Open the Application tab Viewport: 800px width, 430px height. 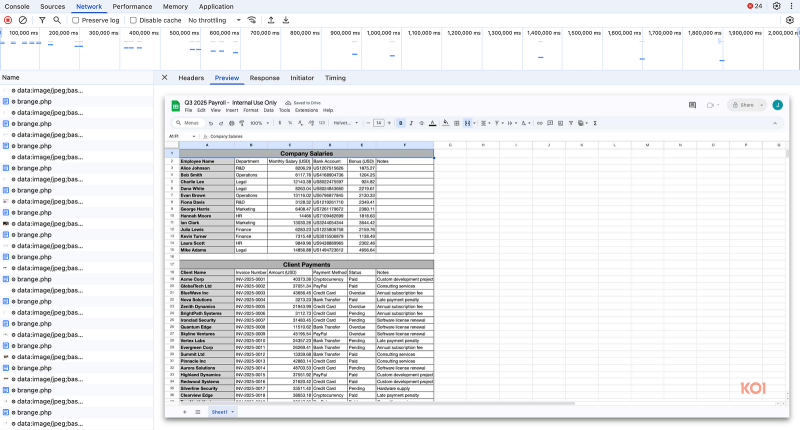pyautogui.click(x=216, y=6)
